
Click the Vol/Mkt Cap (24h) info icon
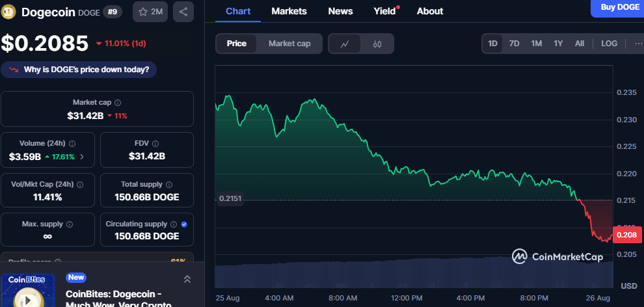click(x=80, y=185)
